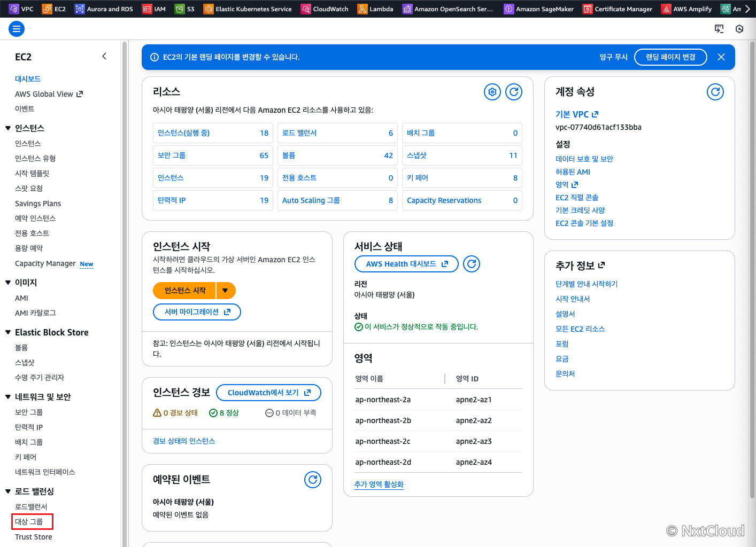This screenshot has height=547, width=756.
Task: Open the S3 service shortcut
Action: point(184,9)
